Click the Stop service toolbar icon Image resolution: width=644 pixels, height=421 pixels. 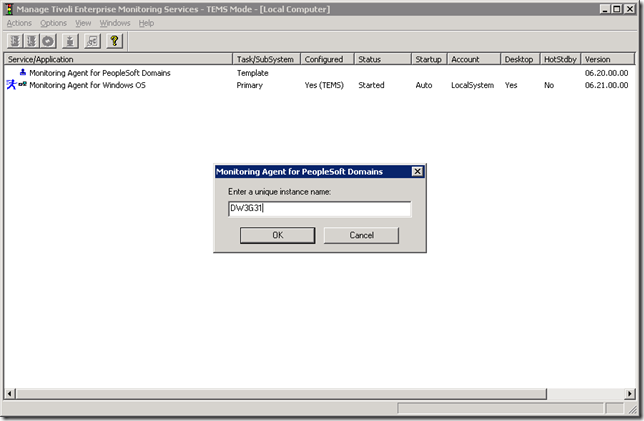(x=32, y=41)
